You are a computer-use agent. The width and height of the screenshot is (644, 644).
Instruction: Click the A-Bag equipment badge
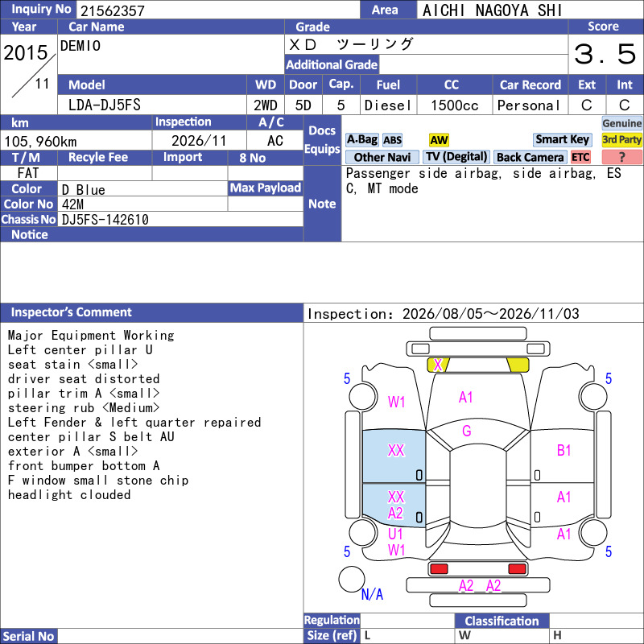coord(361,139)
